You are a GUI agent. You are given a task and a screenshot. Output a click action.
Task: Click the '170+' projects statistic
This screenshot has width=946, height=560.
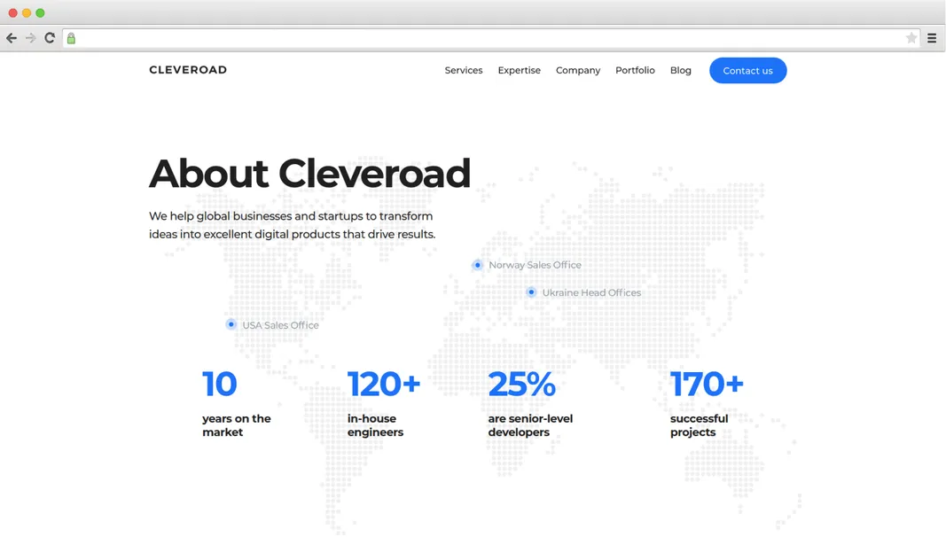(x=707, y=384)
